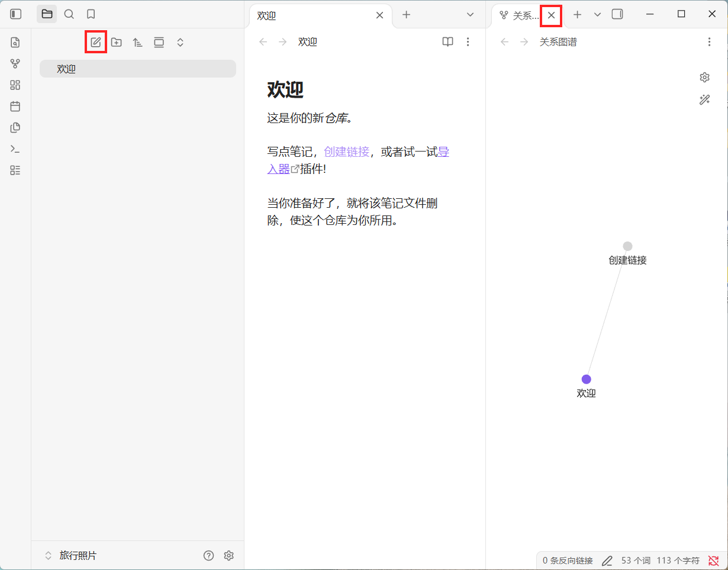Screen dimensions: 728x570
Task: Maximize the Obsidian window
Action: 681,14
